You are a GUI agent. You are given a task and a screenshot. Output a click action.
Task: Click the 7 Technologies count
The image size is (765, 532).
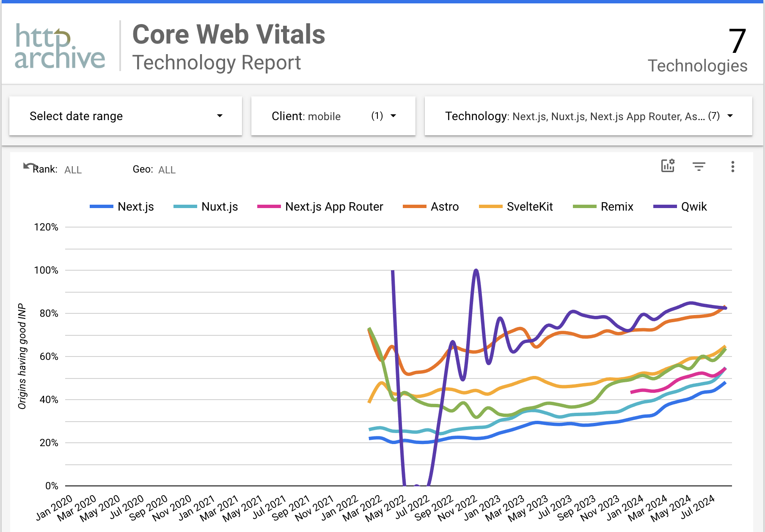click(698, 51)
